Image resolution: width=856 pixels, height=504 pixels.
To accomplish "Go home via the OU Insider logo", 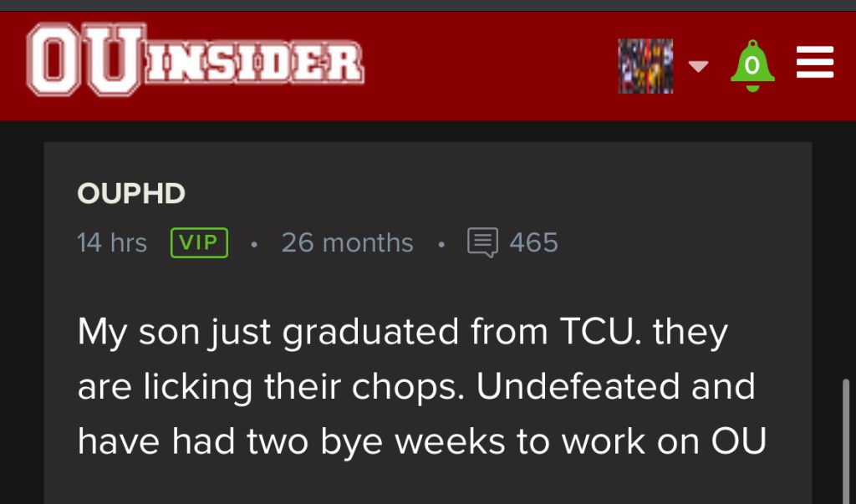I will [195, 62].
